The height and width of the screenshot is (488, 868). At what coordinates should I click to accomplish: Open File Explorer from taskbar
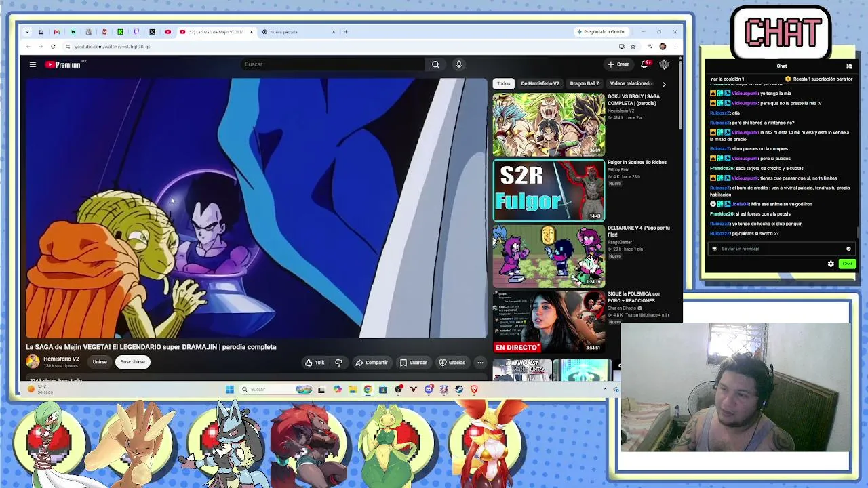pos(353,389)
